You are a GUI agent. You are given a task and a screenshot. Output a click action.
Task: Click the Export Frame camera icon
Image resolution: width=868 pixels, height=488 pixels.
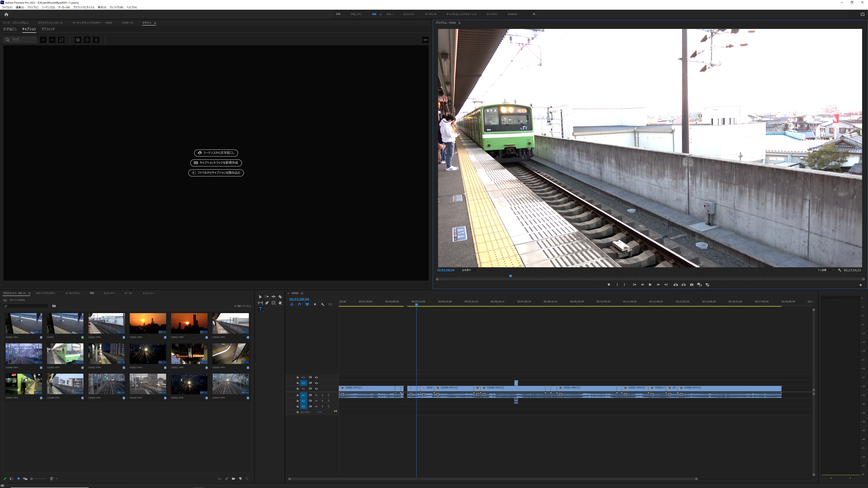691,285
